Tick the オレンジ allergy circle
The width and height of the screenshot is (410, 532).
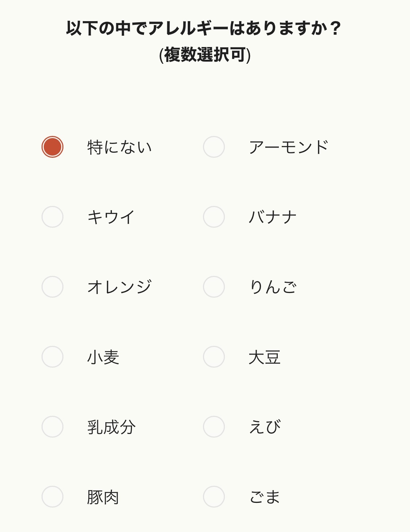point(52,287)
